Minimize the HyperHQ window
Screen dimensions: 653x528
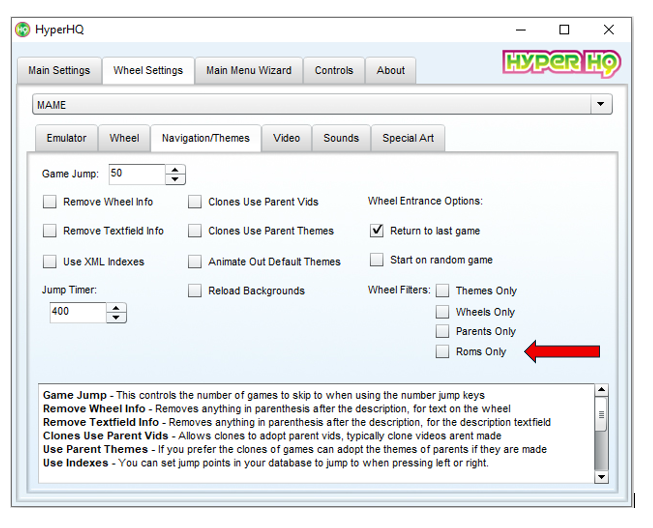(x=521, y=30)
